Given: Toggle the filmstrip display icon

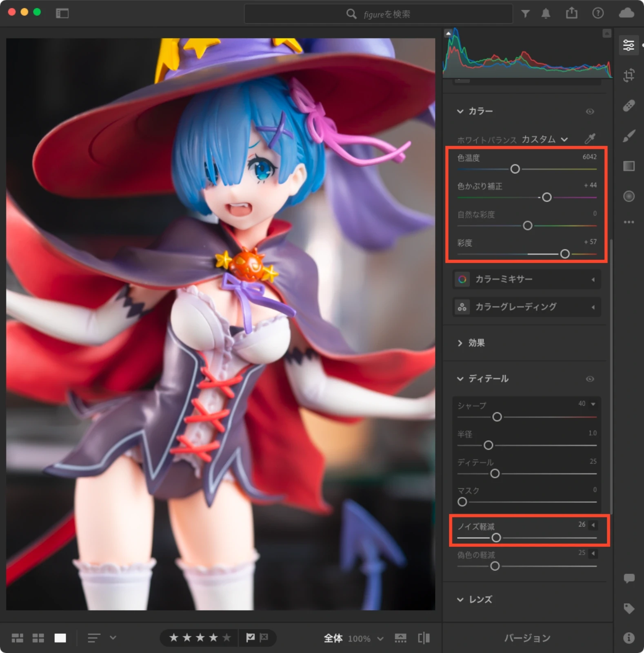Looking at the screenshot, I should click(400, 638).
